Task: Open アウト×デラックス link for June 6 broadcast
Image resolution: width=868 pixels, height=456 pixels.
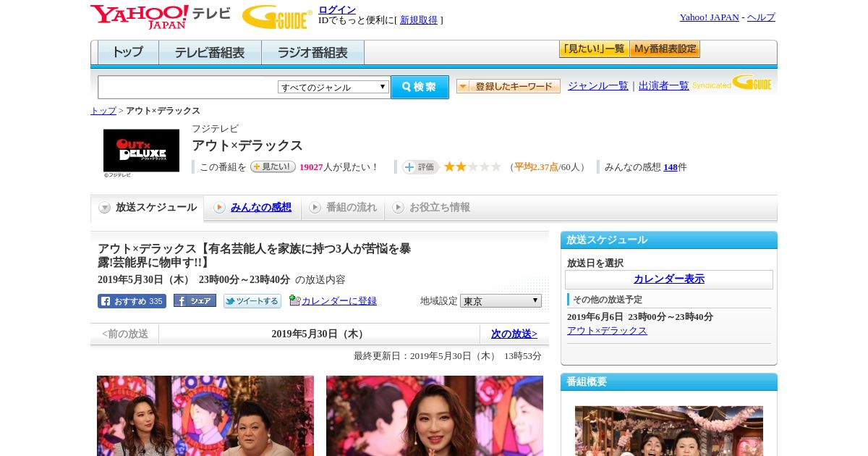Action: pyautogui.click(x=607, y=331)
